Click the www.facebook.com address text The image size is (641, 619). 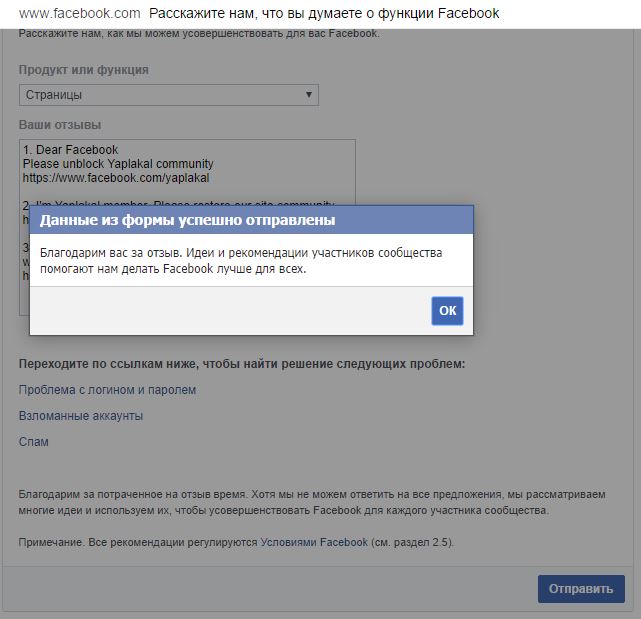click(x=80, y=13)
